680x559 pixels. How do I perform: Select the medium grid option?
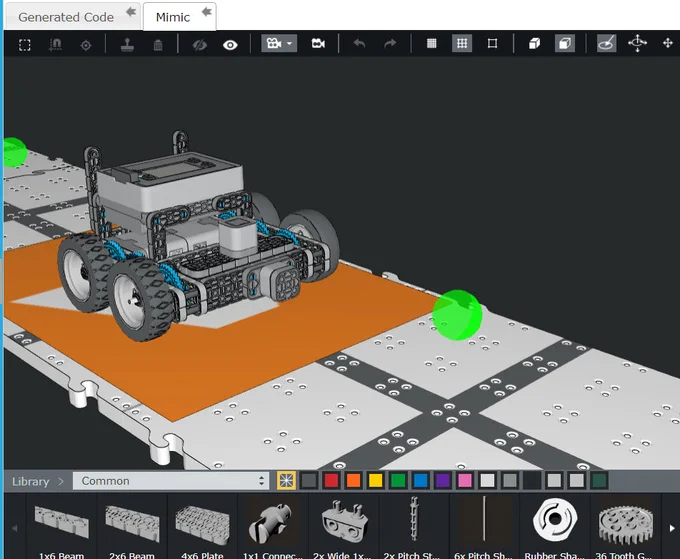[462, 43]
